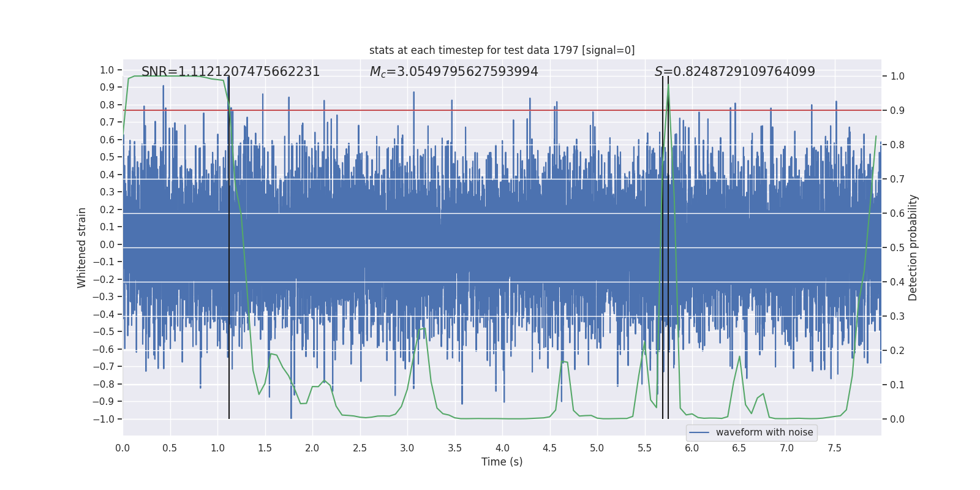Click the x-axis tick label 7.5
The height and width of the screenshot is (490, 980).
[834, 448]
